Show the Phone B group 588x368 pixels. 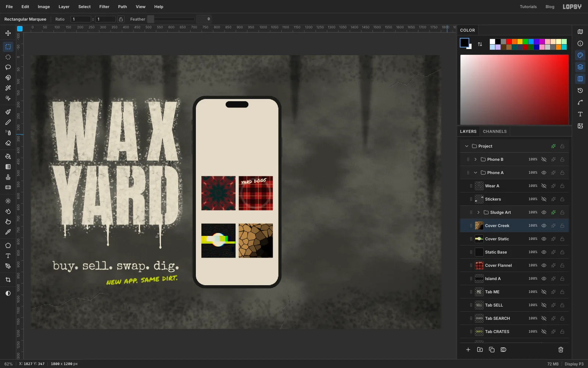point(544,159)
